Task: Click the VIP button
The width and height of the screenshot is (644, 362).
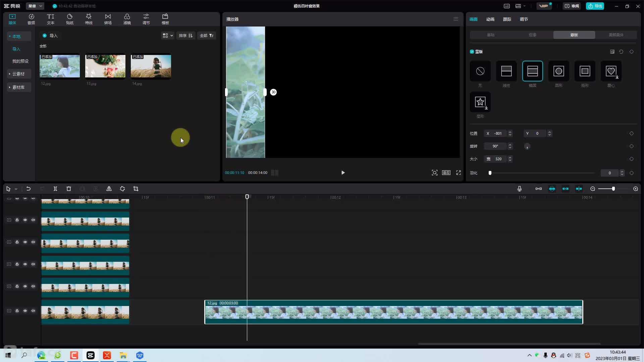Action: click(544, 6)
